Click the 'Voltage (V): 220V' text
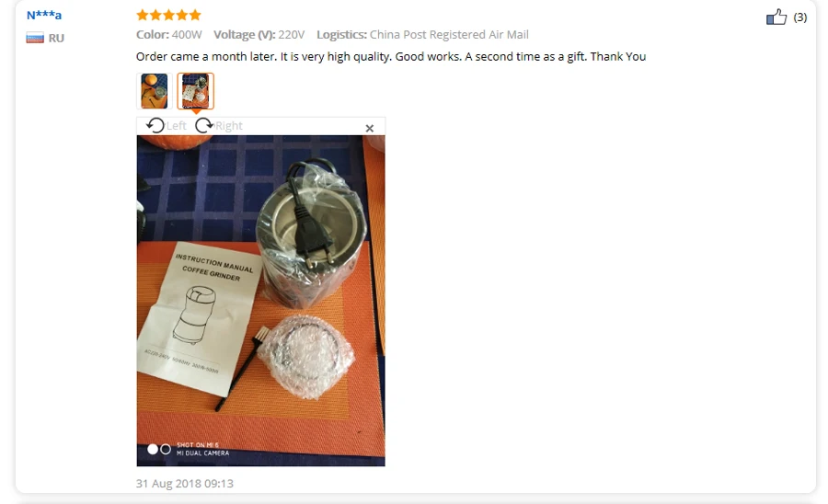 pyautogui.click(x=259, y=35)
